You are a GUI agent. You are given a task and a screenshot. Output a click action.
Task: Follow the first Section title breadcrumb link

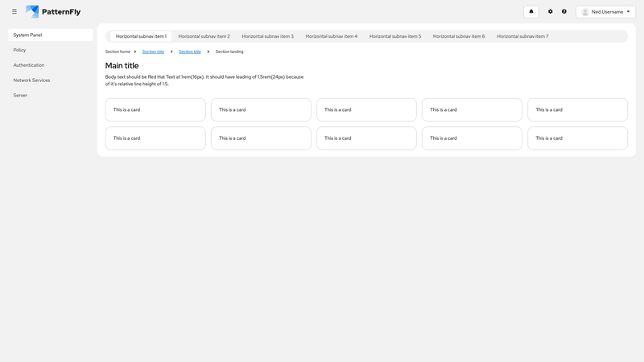pyautogui.click(x=153, y=51)
